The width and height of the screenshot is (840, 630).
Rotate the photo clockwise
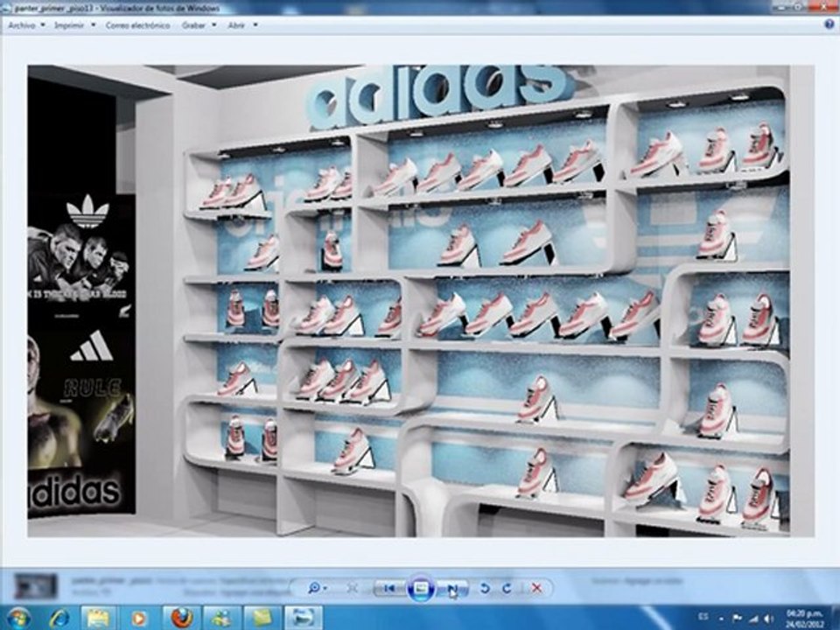pyautogui.click(x=507, y=588)
